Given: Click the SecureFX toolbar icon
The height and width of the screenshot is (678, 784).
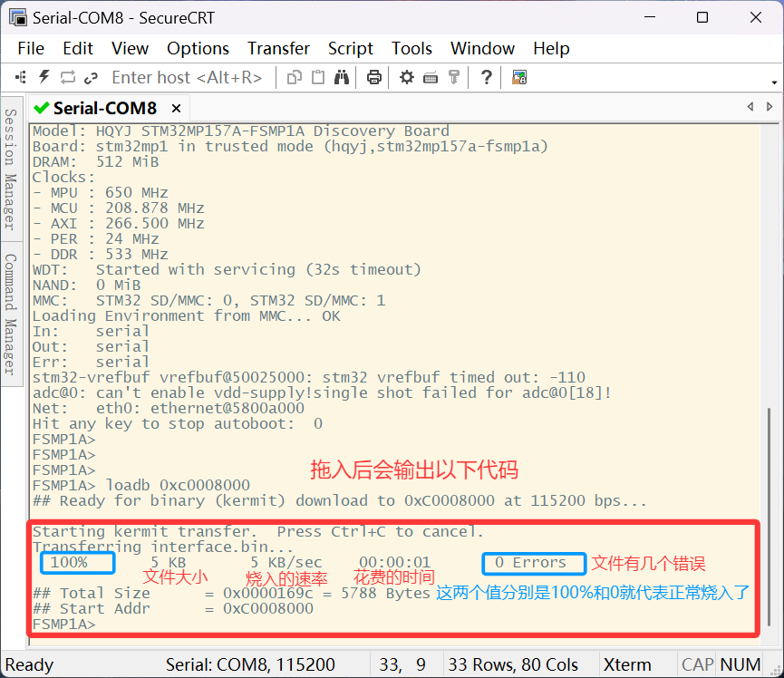Looking at the screenshot, I should click(519, 78).
